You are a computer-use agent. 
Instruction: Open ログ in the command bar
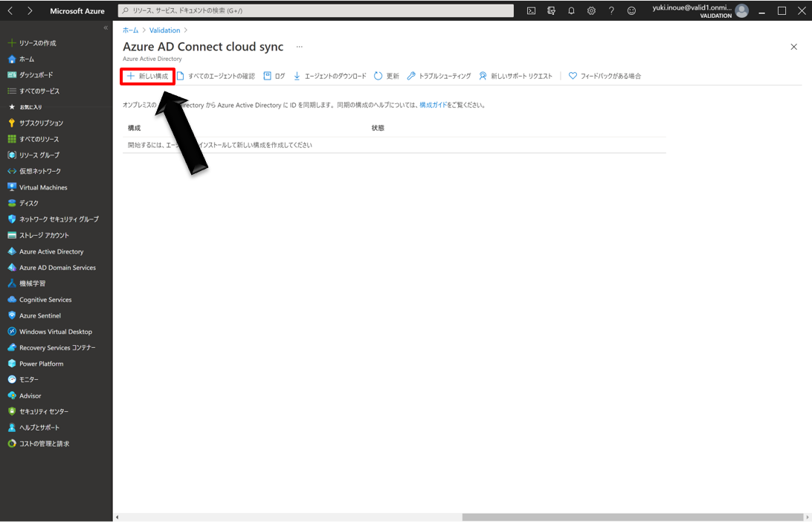pos(274,76)
